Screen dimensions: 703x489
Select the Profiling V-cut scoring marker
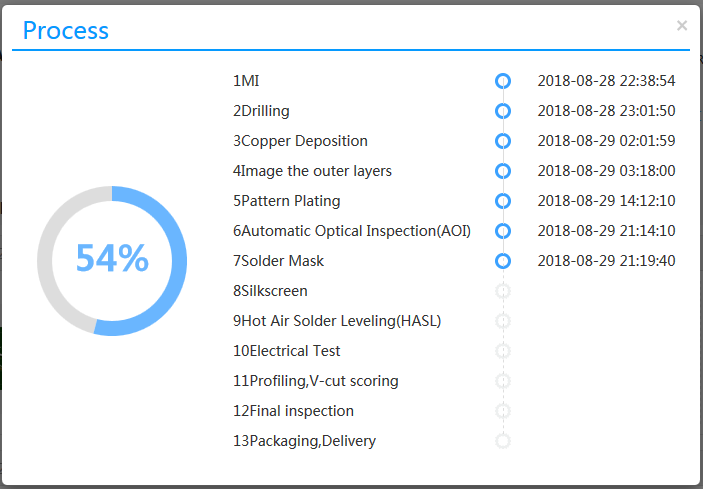pos(503,381)
